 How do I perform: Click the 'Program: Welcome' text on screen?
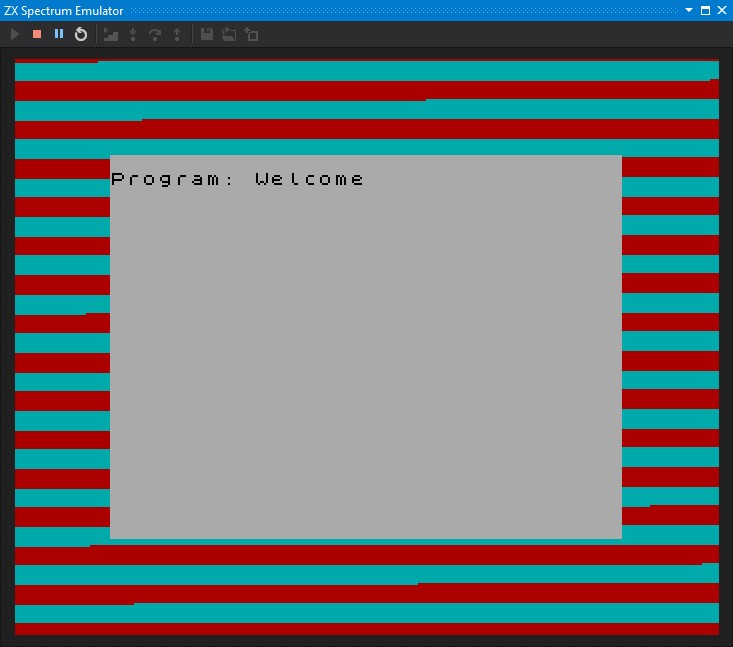pyautogui.click(x=237, y=179)
